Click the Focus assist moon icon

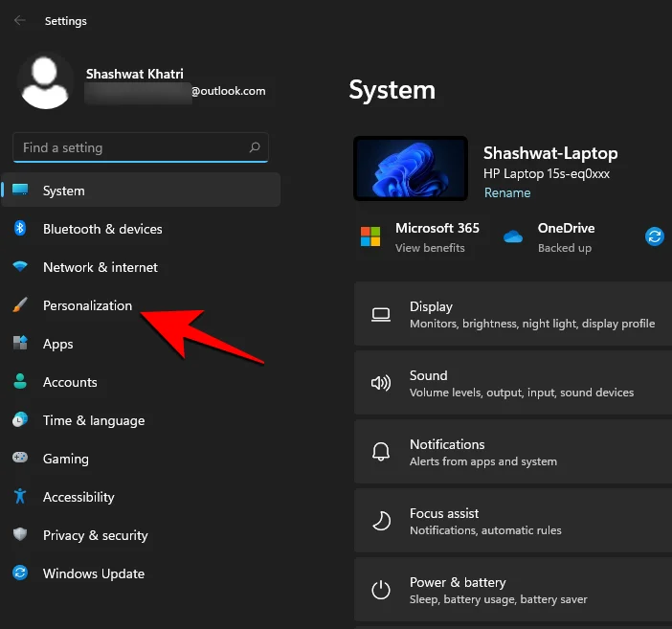tap(381, 521)
